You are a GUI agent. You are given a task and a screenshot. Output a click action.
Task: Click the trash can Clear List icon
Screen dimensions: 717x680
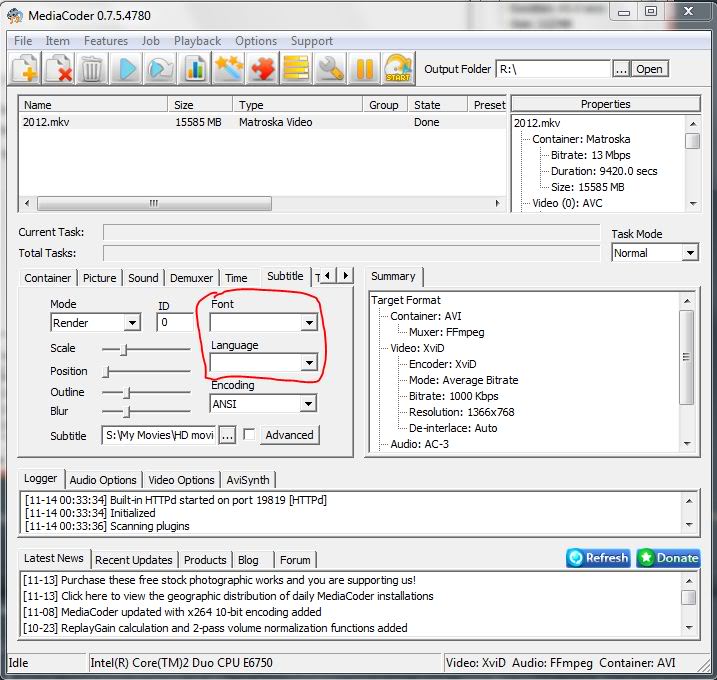(92, 69)
